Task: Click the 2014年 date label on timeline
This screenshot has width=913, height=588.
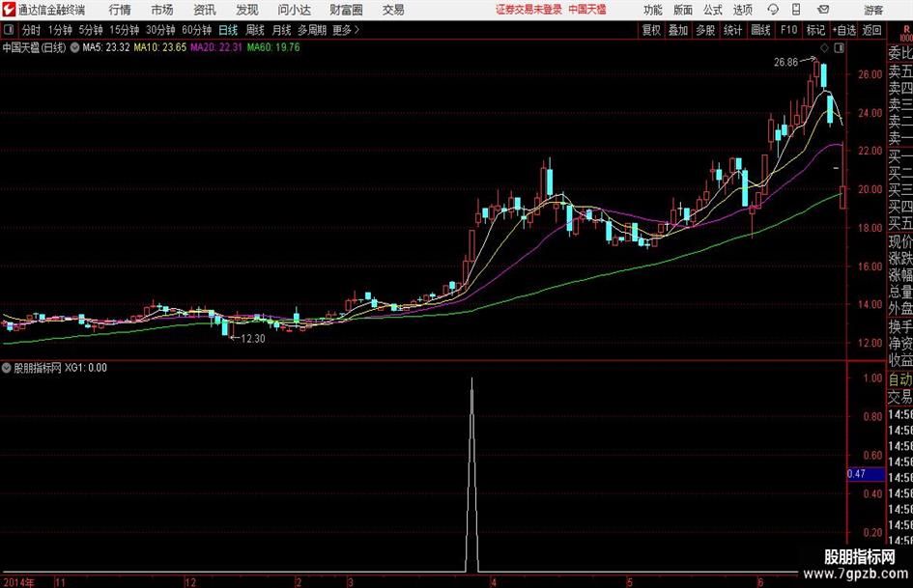Action: click(x=18, y=582)
